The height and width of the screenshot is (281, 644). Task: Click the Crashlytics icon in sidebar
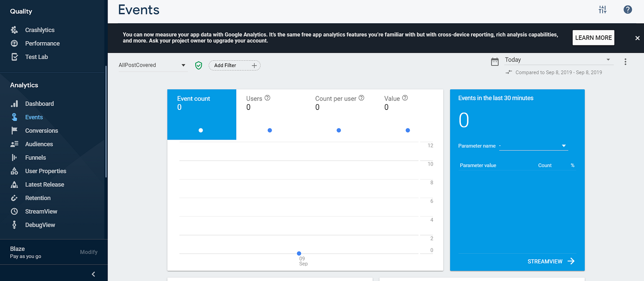pyautogui.click(x=14, y=30)
